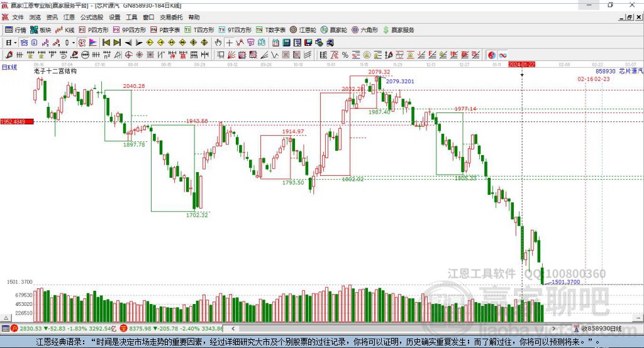Open the P四方形 tool

(94, 30)
